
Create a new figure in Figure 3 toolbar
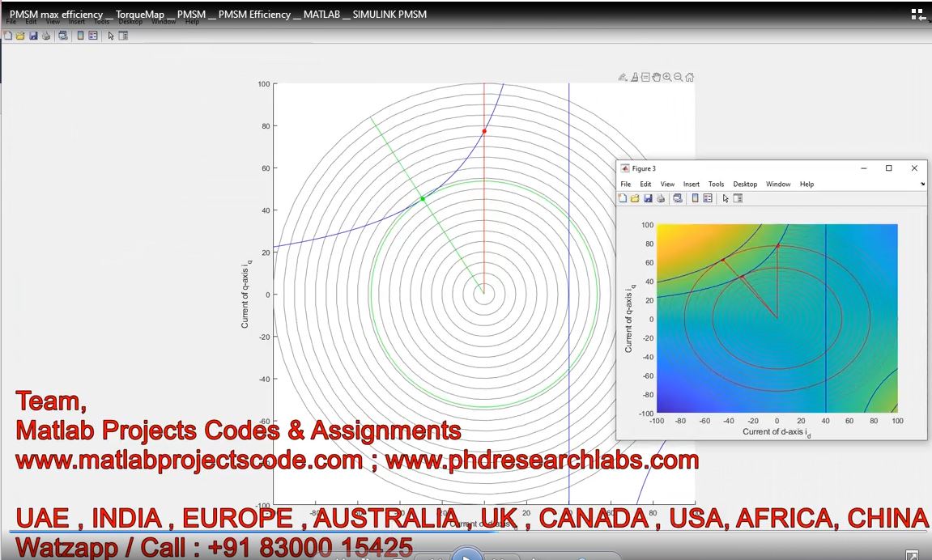click(624, 198)
